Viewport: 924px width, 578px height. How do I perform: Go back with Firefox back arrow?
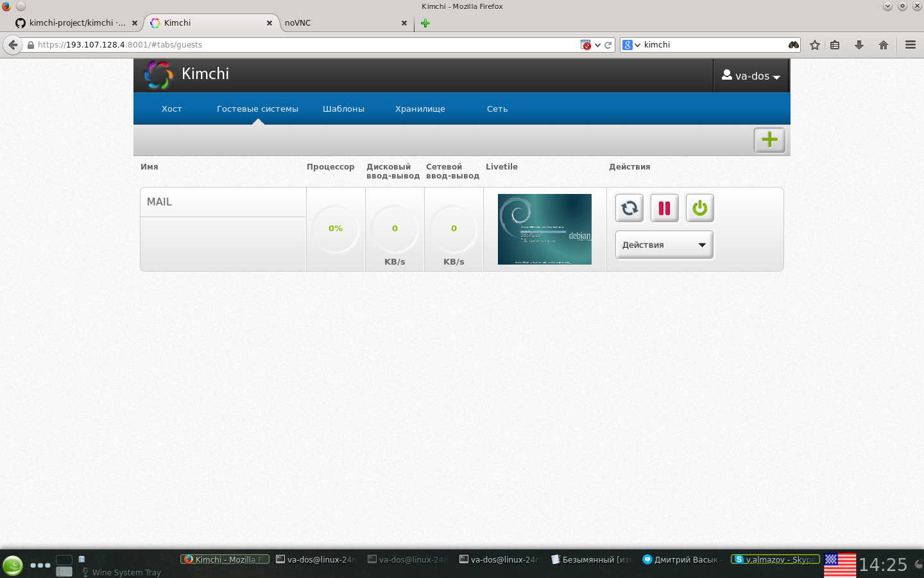[13, 45]
